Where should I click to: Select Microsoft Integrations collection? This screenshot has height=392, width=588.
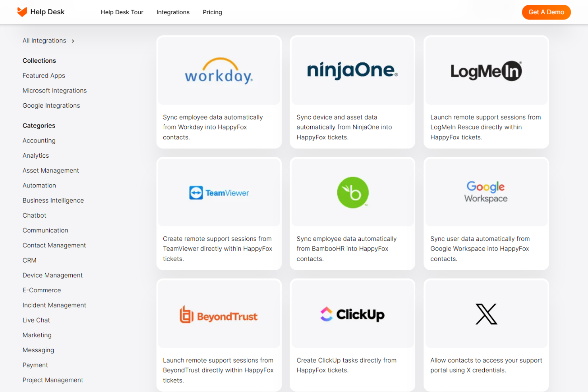(54, 90)
